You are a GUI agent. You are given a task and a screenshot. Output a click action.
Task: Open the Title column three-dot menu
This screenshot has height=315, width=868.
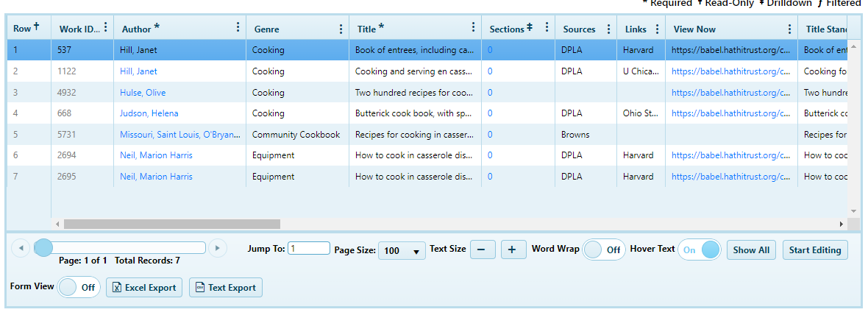(473, 28)
